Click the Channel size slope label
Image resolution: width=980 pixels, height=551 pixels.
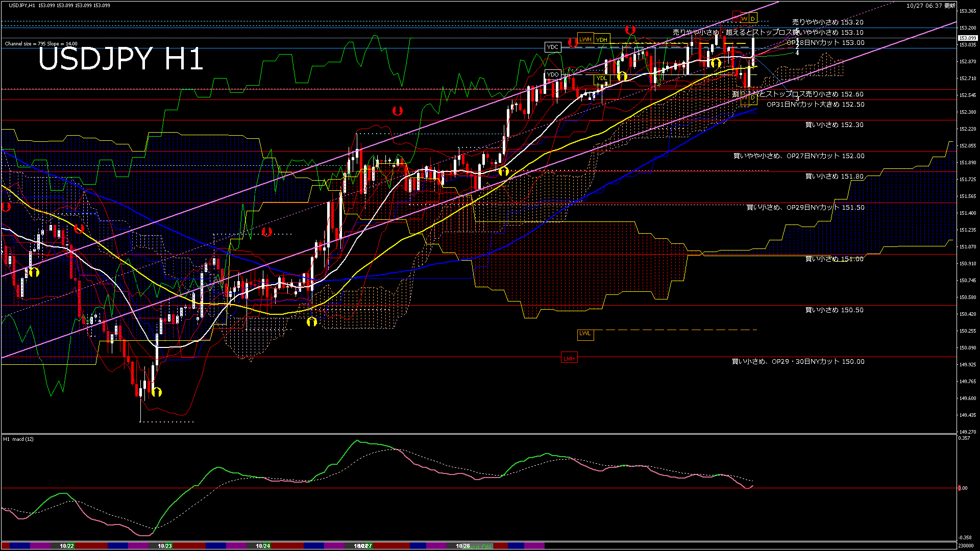click(41, 44)
